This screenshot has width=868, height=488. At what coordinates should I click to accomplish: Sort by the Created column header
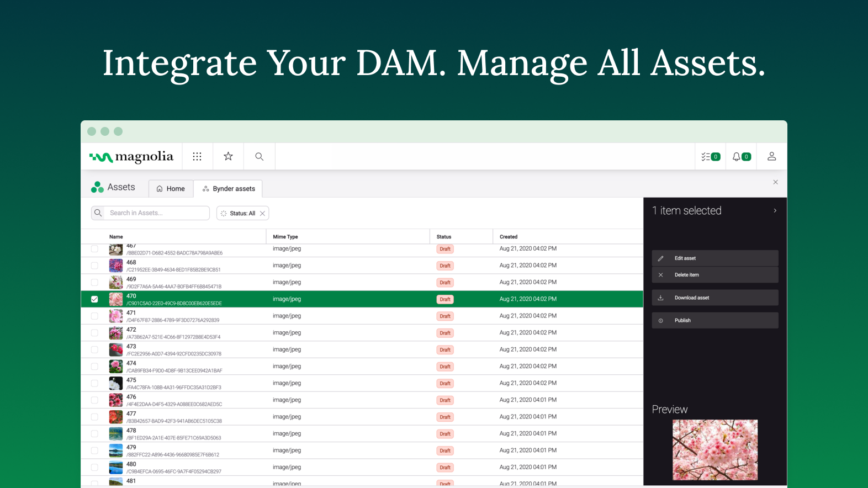[x=509, y=237]
